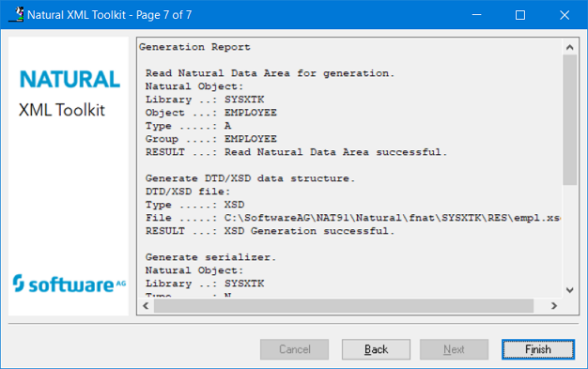The height and width of the screenshot is (369, 588).
Task: Click 'Generate DTD/XSD data structure.' line
Action: coord(250,178)
